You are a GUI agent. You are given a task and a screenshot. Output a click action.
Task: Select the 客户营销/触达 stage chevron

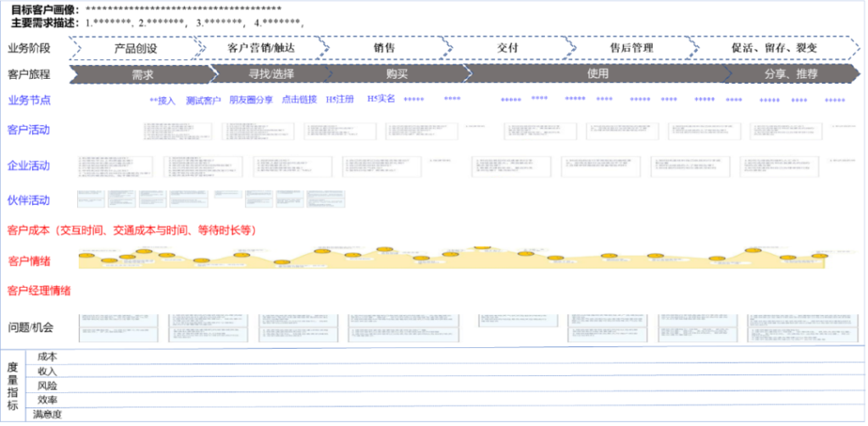pos(259,48)
